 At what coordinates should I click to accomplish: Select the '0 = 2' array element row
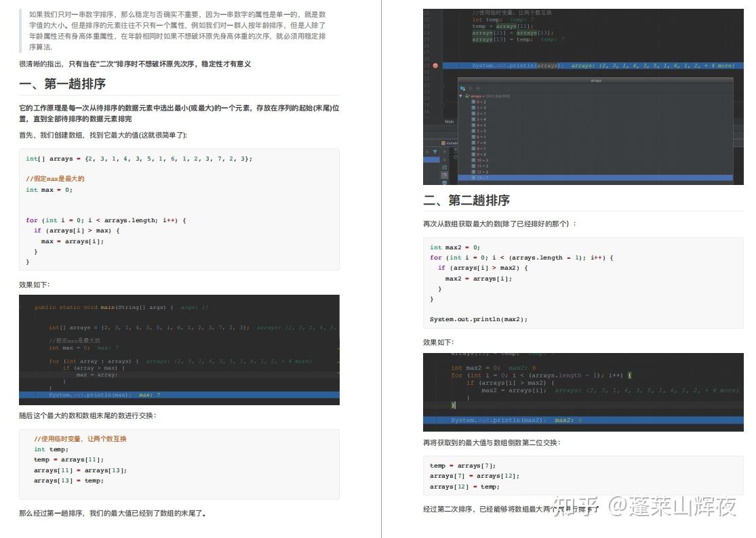point(595,102)
